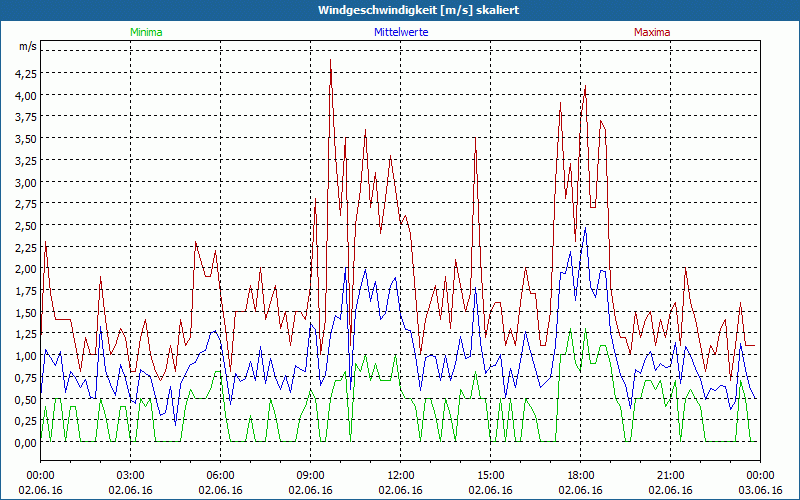Click the 3,50 y-axis value

tap(26, 139)
